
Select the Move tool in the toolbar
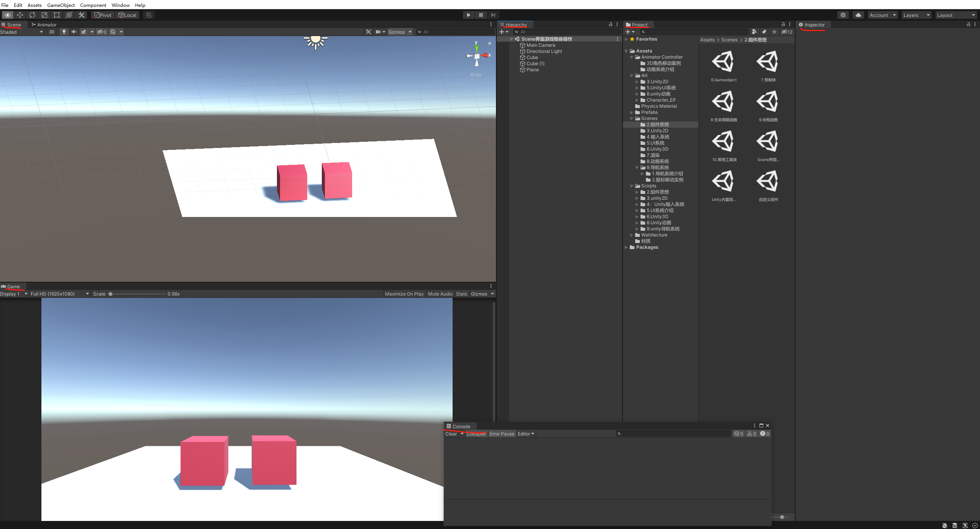coord(20,15)
